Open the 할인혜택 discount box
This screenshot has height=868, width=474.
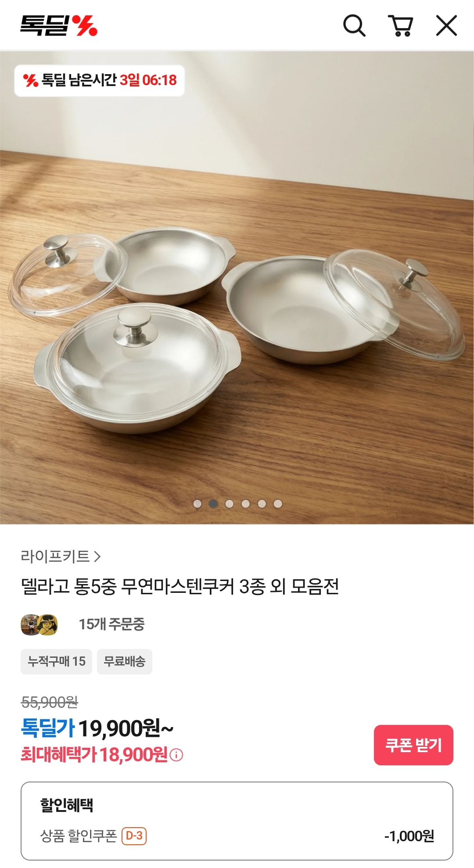[x=237, y=821]
